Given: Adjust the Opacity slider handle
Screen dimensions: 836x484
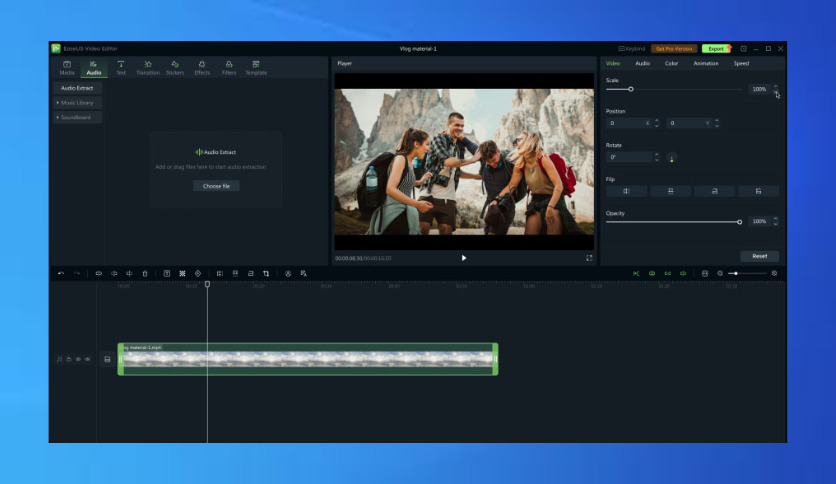Looking at the screenshot, I should (739, 222).
